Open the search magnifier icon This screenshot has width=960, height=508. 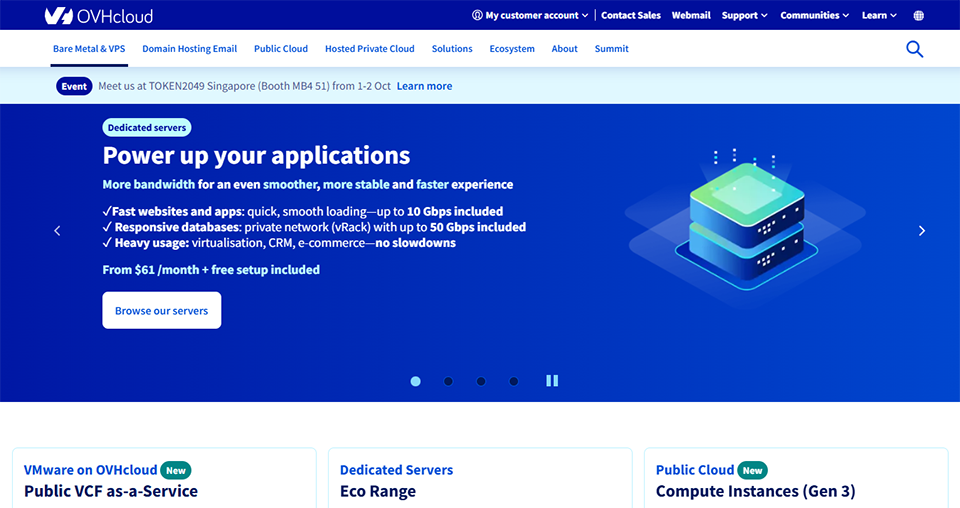coord(914,49)
